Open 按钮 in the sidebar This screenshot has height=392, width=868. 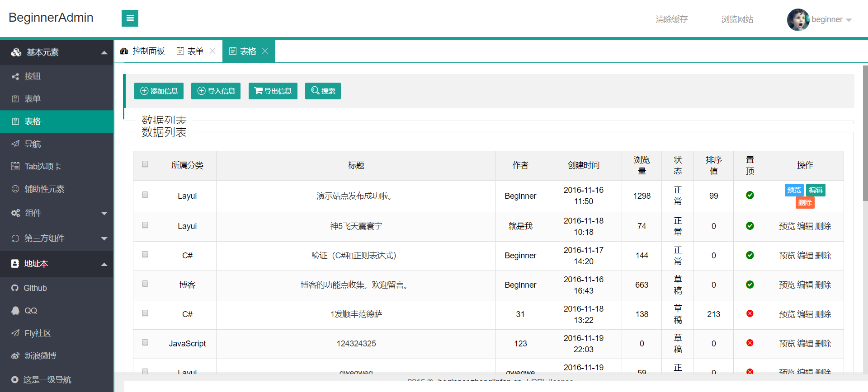[x=57, y=76]
